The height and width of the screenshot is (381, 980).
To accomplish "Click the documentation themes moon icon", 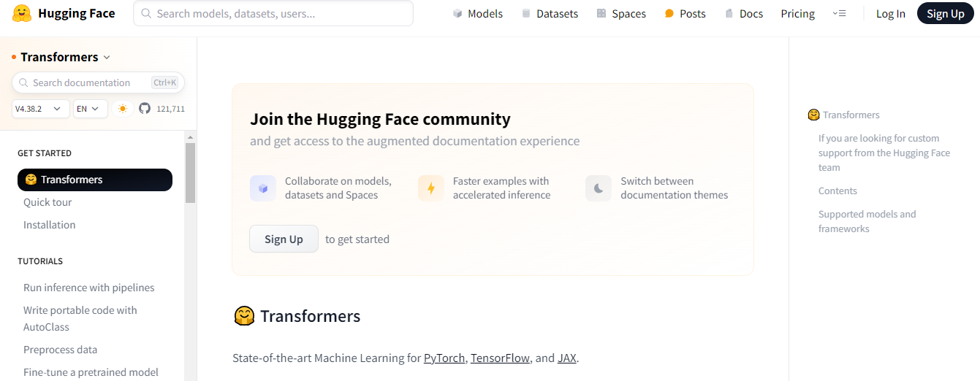I will click(599, 188).
